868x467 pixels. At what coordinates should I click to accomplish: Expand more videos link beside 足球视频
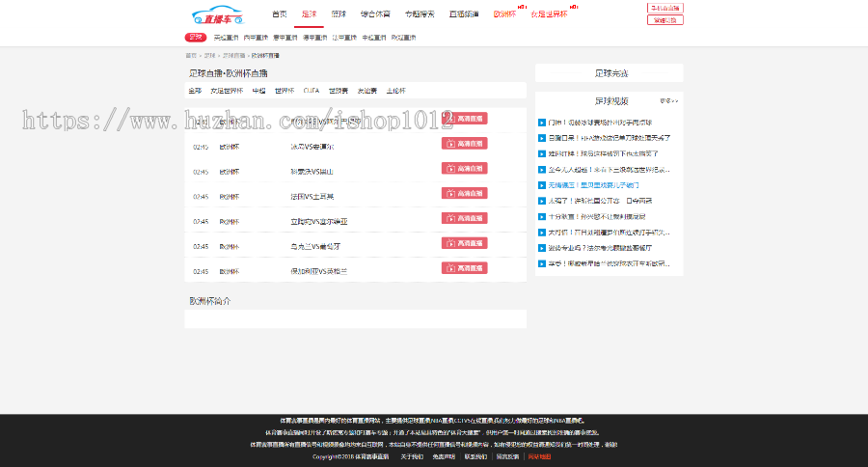click(x=668, y=100)
